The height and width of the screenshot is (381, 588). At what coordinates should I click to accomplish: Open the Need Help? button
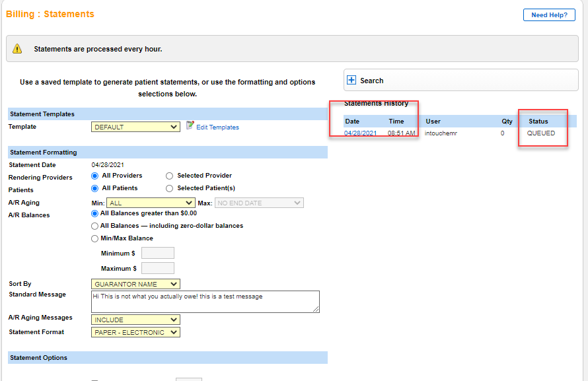pyautogui.click(x=549, y=15)
